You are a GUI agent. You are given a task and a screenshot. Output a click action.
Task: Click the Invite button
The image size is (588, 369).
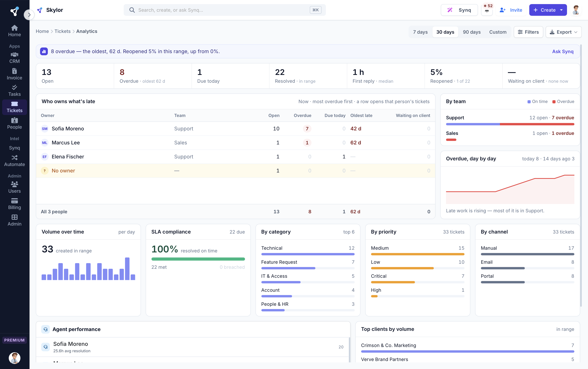coord(511,10)
